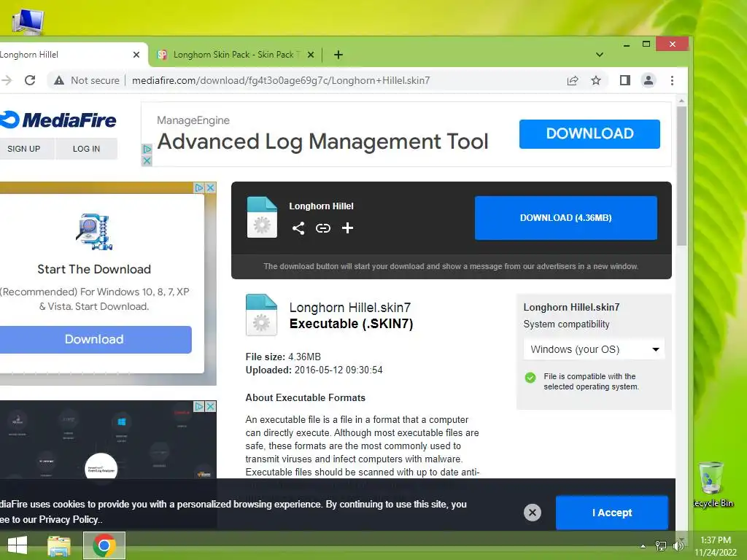Click Advanced Log Management Tool ad headline
The image size is (747, 560).
tap(322, 141)
